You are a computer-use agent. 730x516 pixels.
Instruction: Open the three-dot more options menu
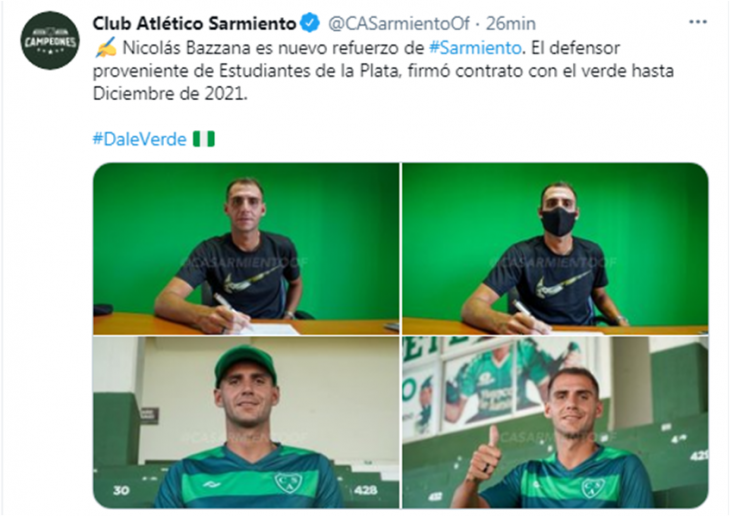point(697,22)
